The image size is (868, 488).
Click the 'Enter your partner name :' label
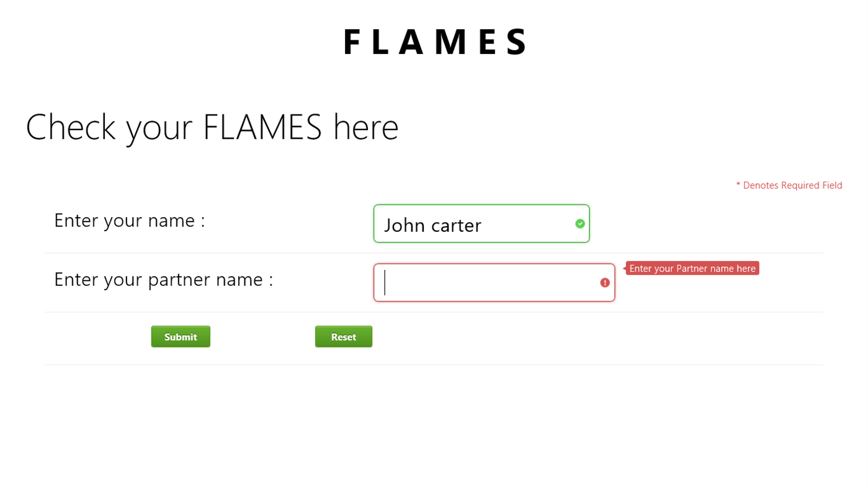point(163,280)
